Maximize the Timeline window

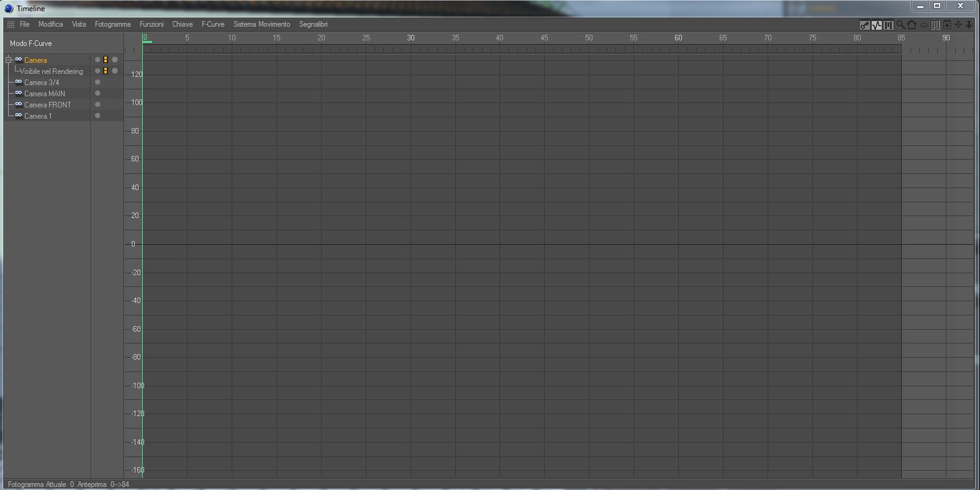938,6
